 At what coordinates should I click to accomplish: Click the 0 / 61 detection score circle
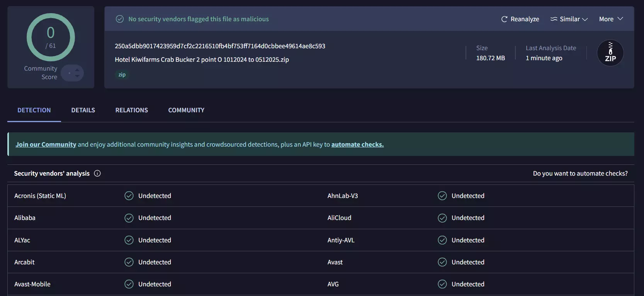click(x=51, y=37)
